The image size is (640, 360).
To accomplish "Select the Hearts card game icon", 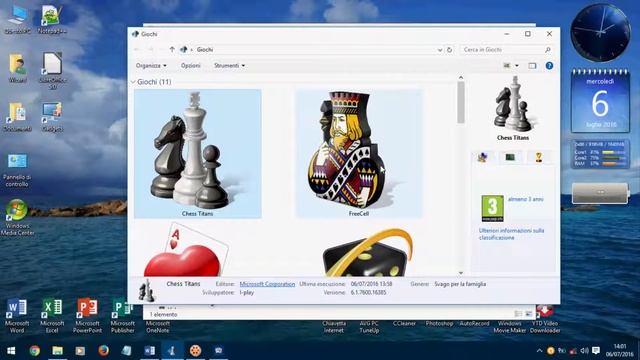I will (186, 249).
